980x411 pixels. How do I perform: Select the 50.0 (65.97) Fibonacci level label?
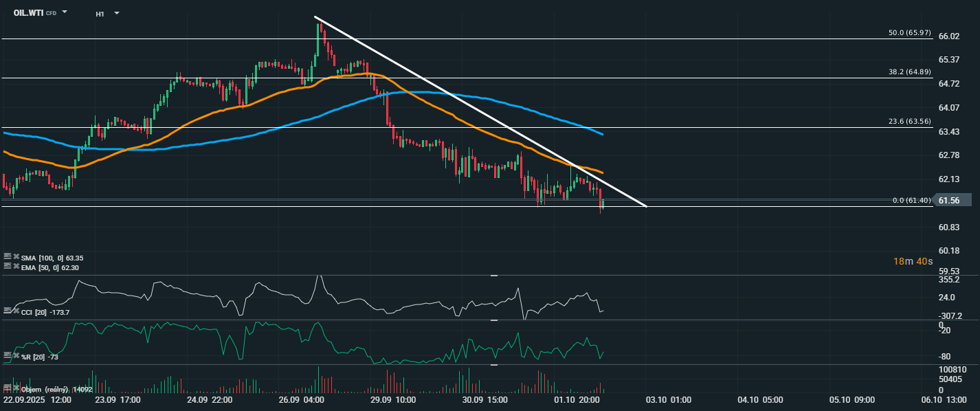[x=909, y=33]
